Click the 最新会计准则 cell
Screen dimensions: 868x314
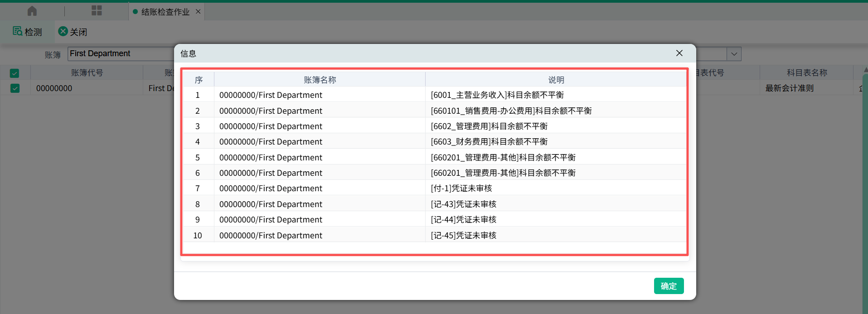coord(789,88)
